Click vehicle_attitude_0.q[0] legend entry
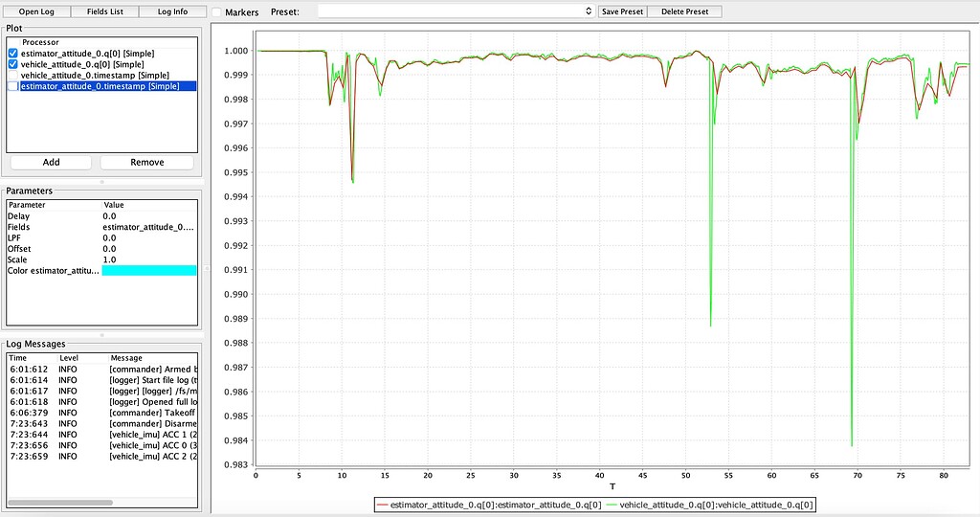This screenshot has width=980, height=517. click(710, 506)
